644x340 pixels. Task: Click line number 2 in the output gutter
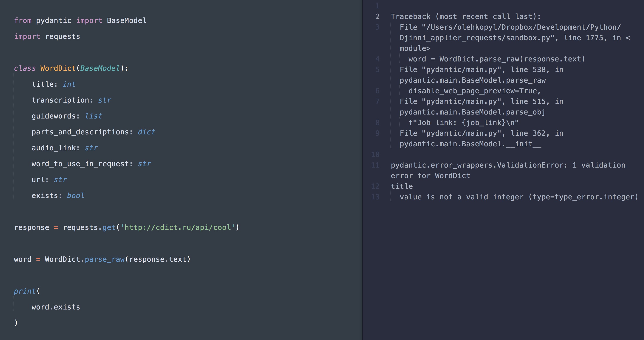(377, 17)
